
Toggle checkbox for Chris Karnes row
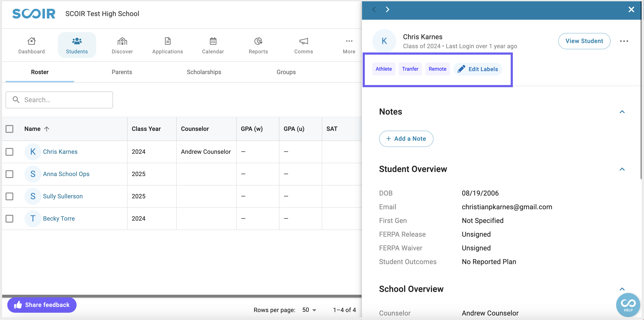tap(9, 152)
